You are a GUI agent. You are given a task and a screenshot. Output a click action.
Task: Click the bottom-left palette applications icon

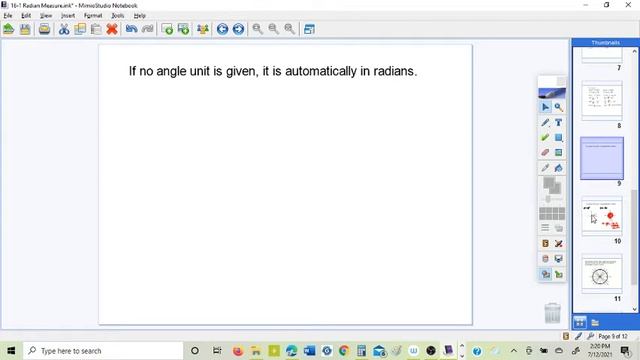click(545, 274)
